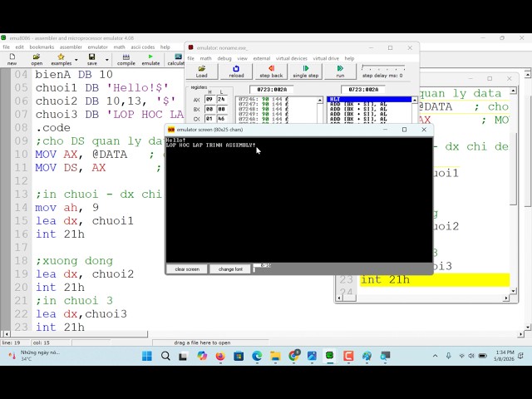Screen dimensions: 532x399
Task: Click the change font button
Action: click(x=230, y=269)
